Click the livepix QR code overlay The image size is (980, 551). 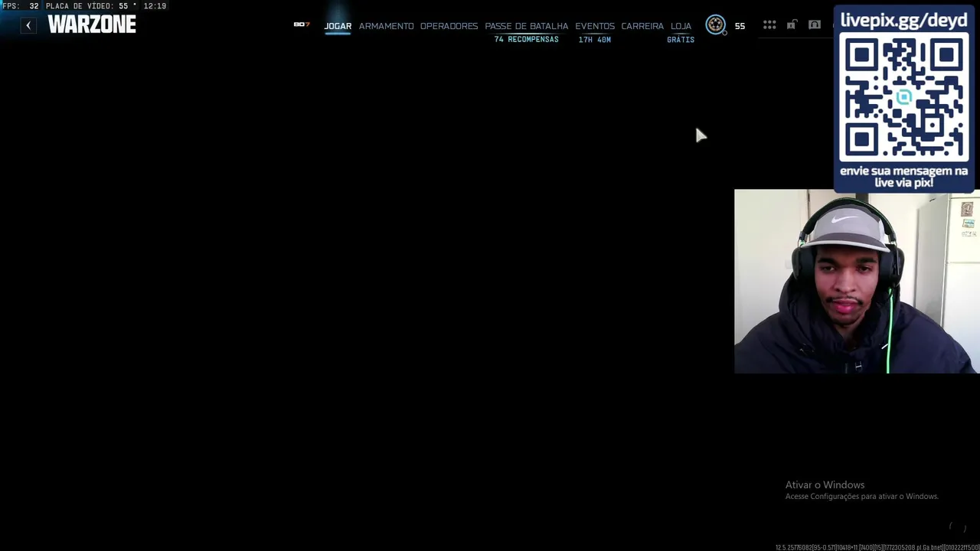point(904,98)
